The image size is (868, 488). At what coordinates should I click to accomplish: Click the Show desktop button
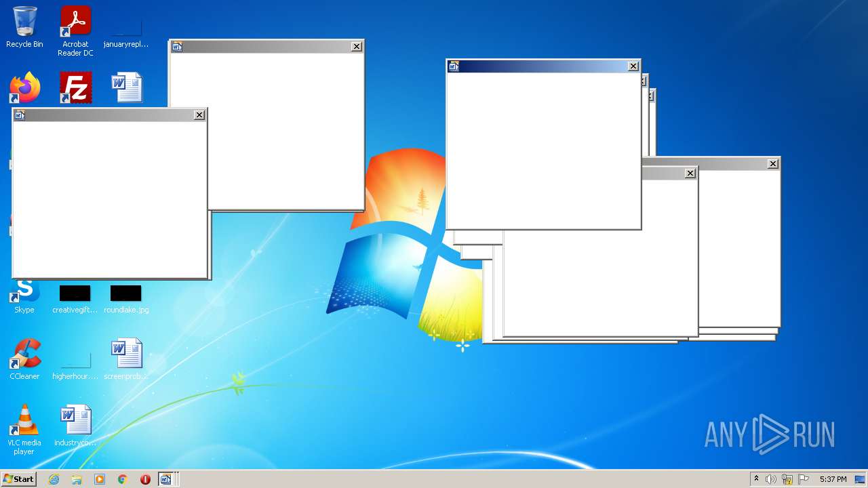click(x=861, y=479)
